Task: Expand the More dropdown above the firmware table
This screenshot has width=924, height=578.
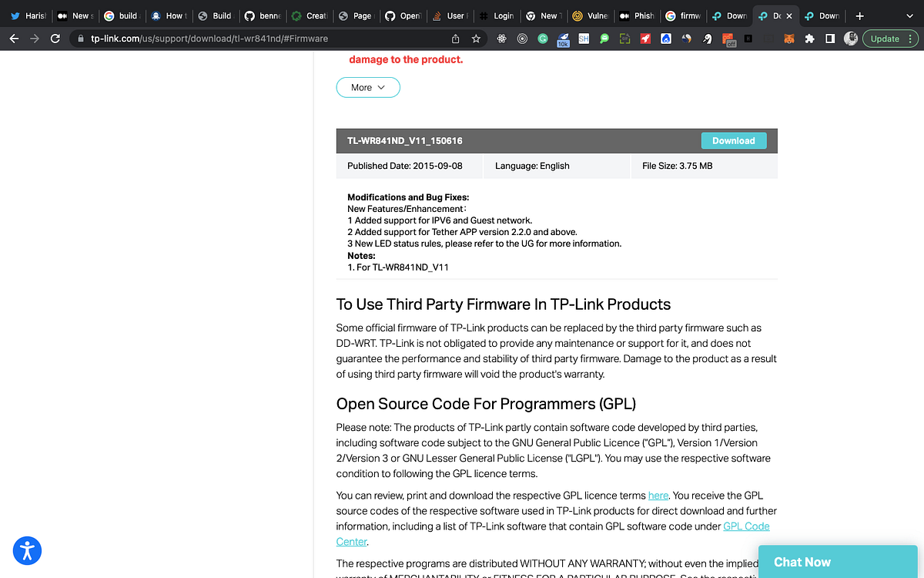Action: 367,87
